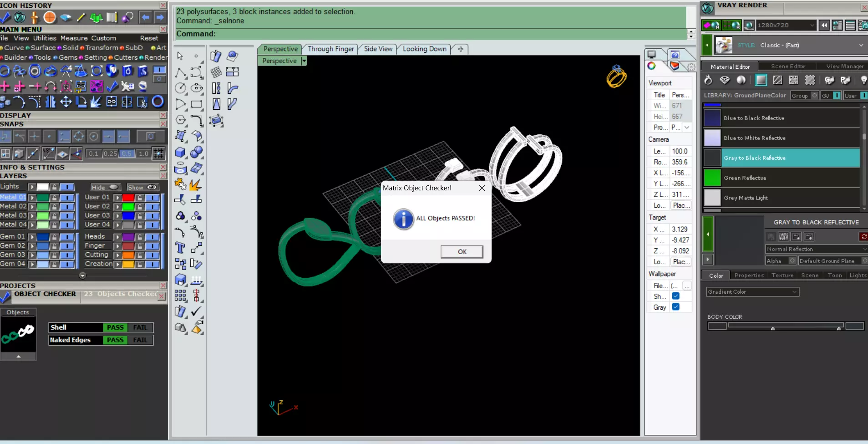The width and height of the screenshot is (868, 444).
Task: Open the Scene Editor tab
Action: (x=788, y=66)
